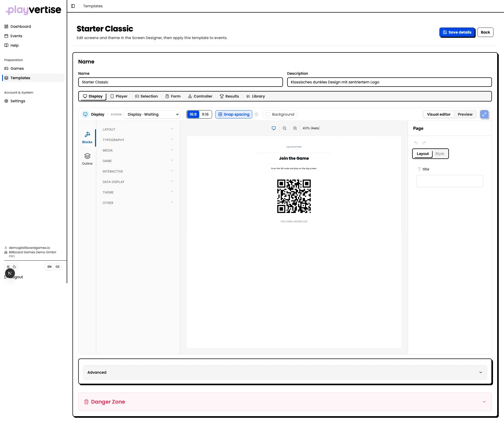Toggle the sidebar panel icon
Image resolution: width=504 pixels, height=423 pixels.
click(x=73, y=6)
